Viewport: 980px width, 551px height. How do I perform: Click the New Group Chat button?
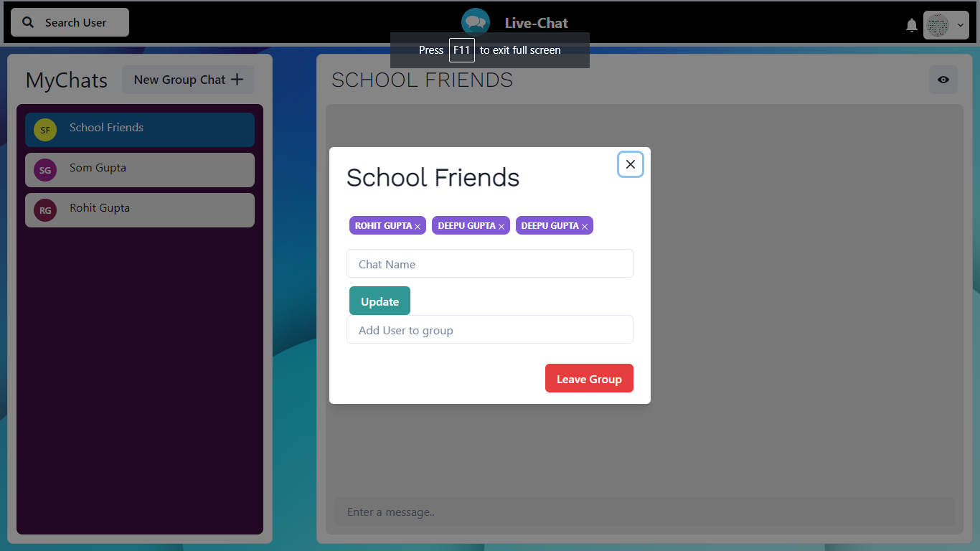(x=188, y=80)
